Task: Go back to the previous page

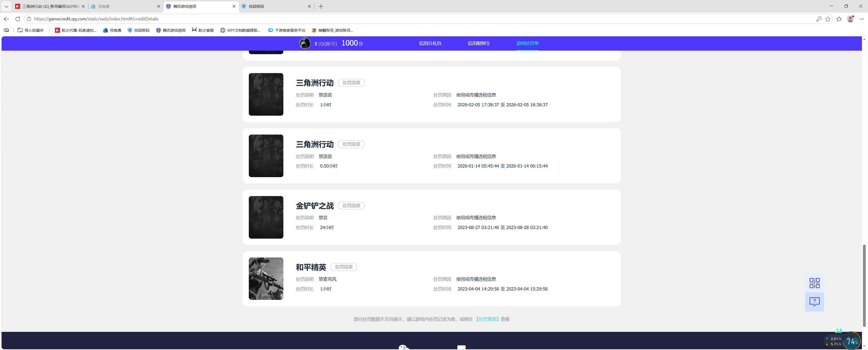Action: coord(6,19)
